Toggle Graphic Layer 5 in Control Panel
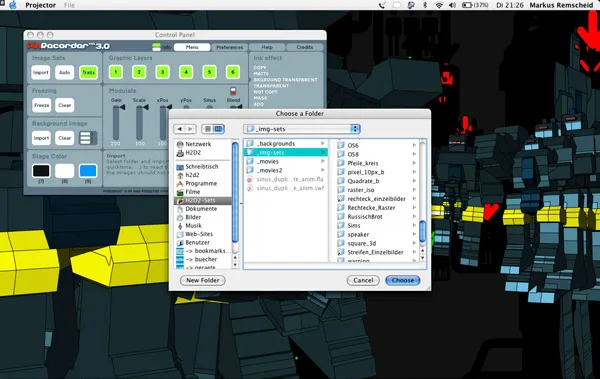This screenshot has height=379, width=600. click(209, 72)
